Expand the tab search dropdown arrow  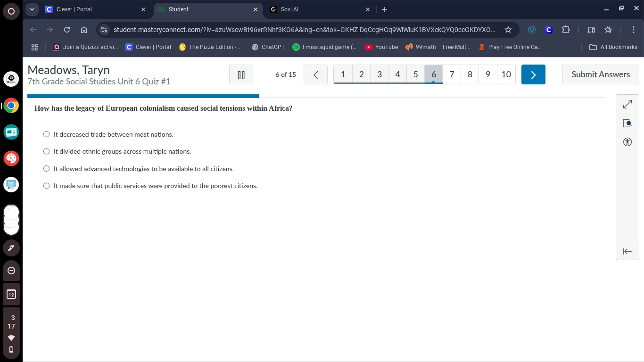[32, 9]
